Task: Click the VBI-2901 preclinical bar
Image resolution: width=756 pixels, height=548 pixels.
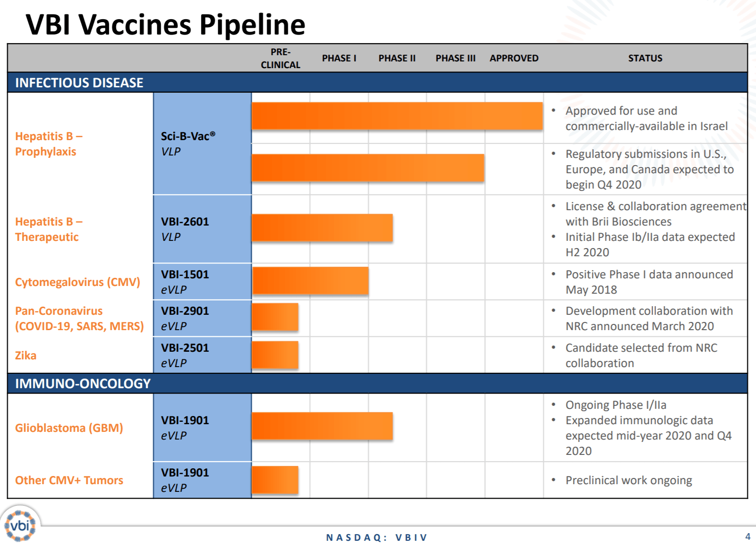Action: (x=275, y=317)
